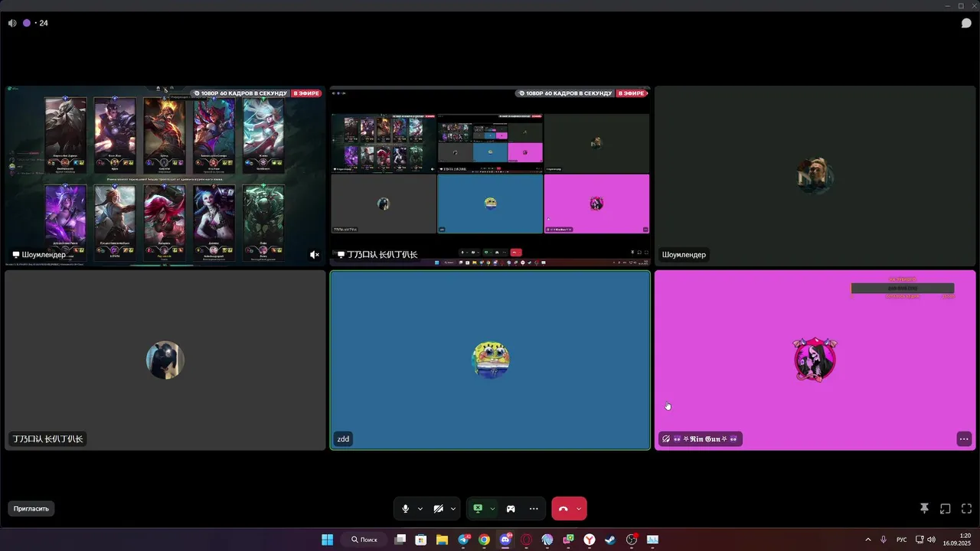980x551 pixels.
Task: Select the zdd SpongeBob avatar
Action: pyautogui.click(x=490, y=360)
